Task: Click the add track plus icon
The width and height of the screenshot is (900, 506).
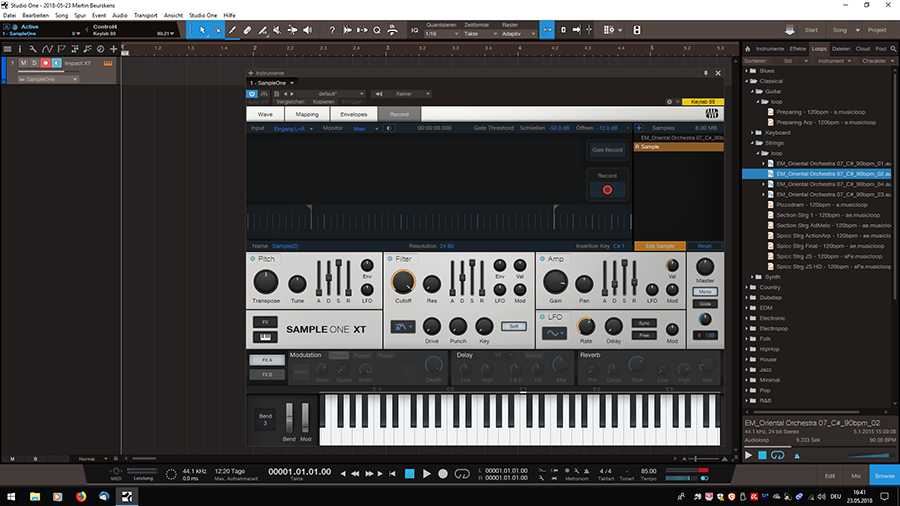Action: tap(114, 49)
